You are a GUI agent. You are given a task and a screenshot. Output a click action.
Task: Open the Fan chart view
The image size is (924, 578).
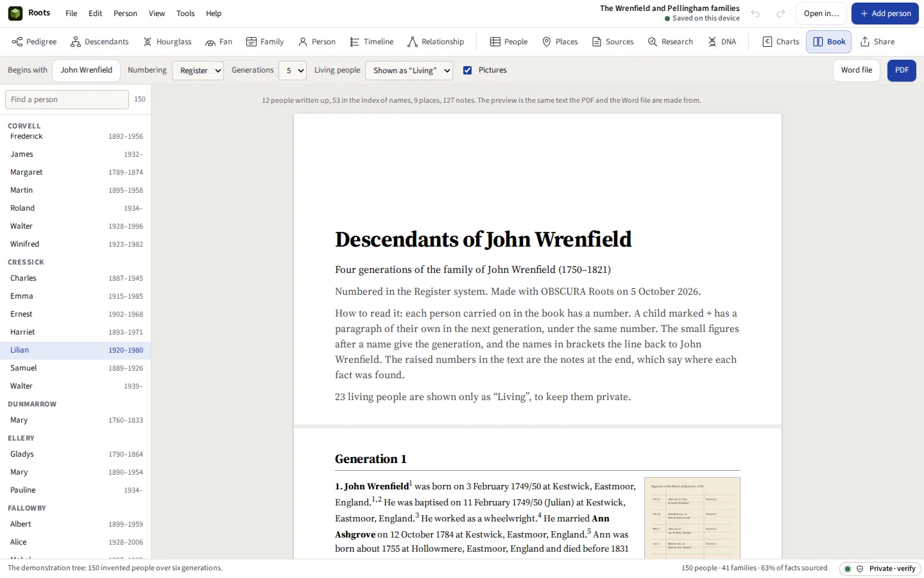pyautogui.click(x=219, y=42)
